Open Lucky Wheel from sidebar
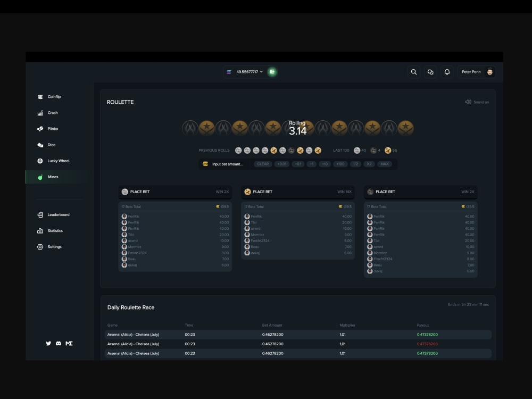 click(x=58, y=161)
